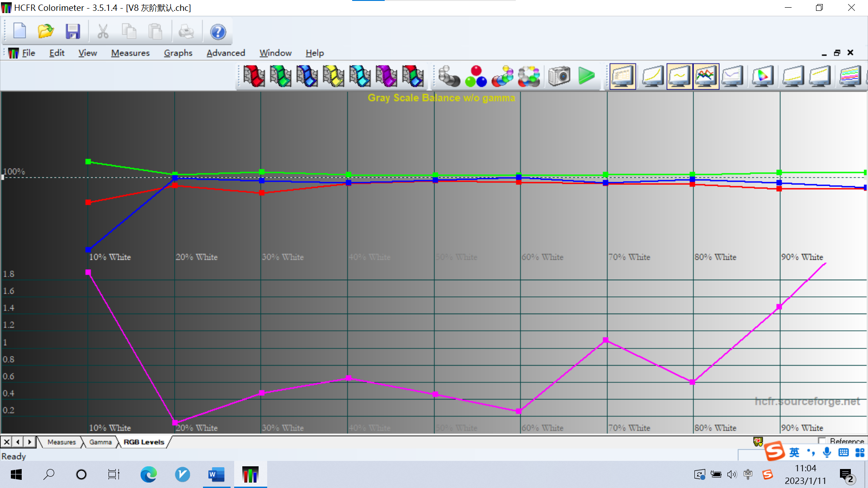Open the Advanced menu
Image resolution: width=868 pixels, height=488 pixels.
tap(226, 53)
